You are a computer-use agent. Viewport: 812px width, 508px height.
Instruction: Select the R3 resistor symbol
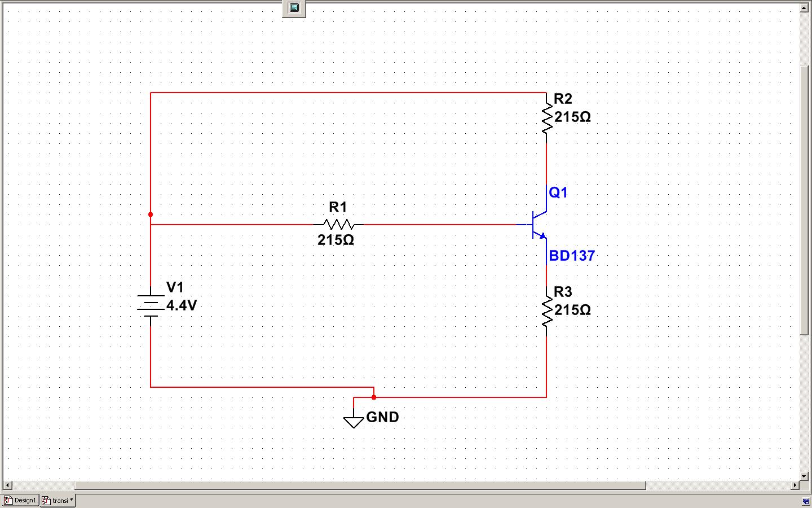coord(546,311)
